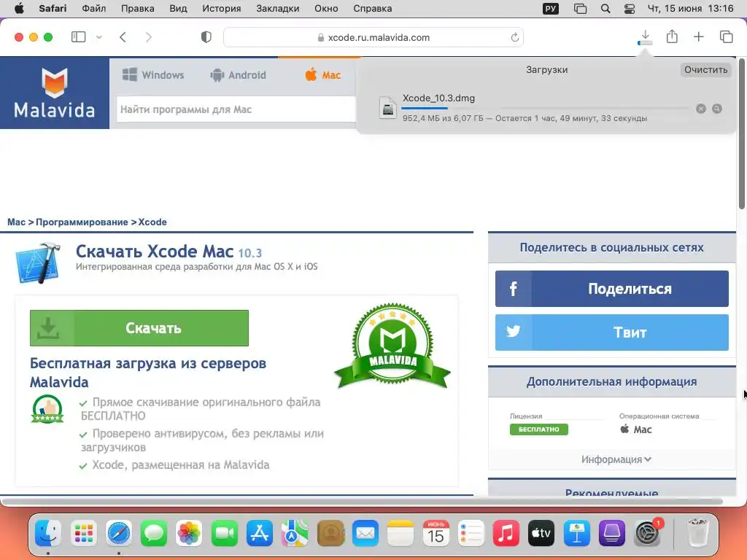747x560 pixels.
Task: Open the privacy report shield icon
Action: pyautogui.click(x=206, y=37)
